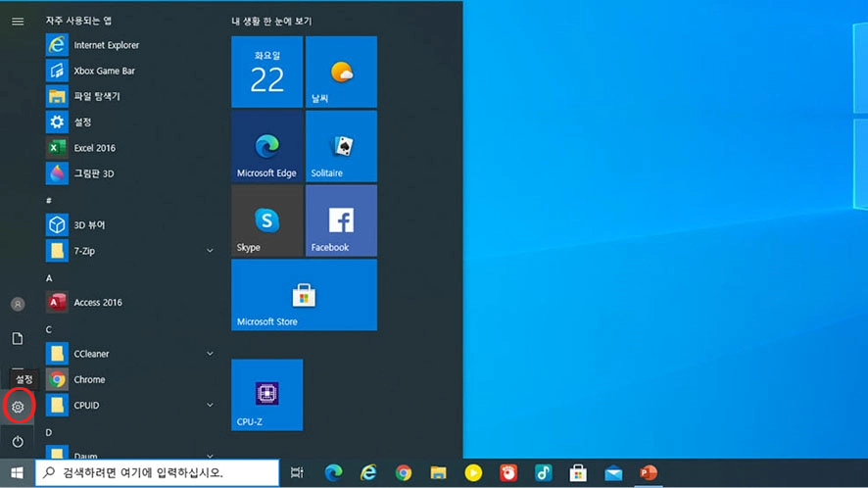The width and height of the screenshot is (868, 488).
Task: Open the Skype tile
Action: coord(266,220)
